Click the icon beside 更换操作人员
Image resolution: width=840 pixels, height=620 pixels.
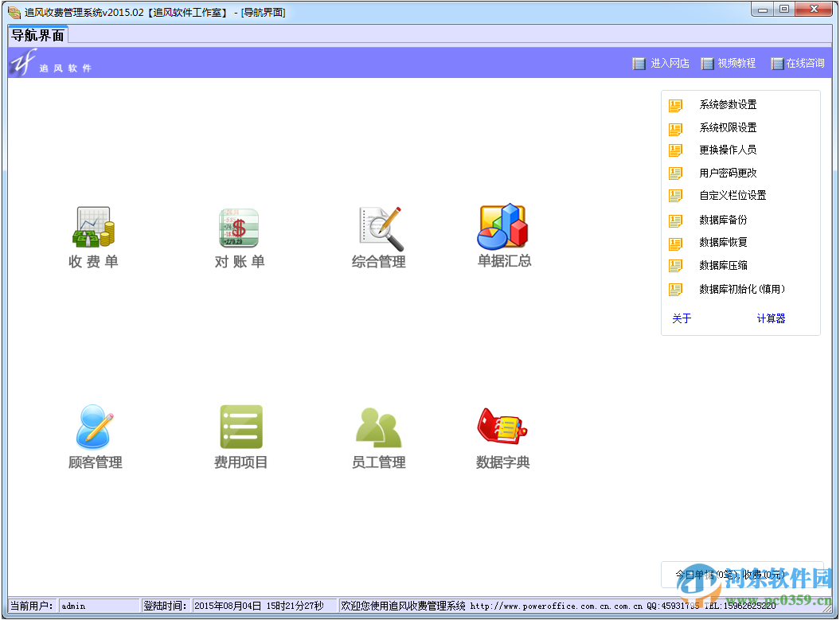pos(675,150)
